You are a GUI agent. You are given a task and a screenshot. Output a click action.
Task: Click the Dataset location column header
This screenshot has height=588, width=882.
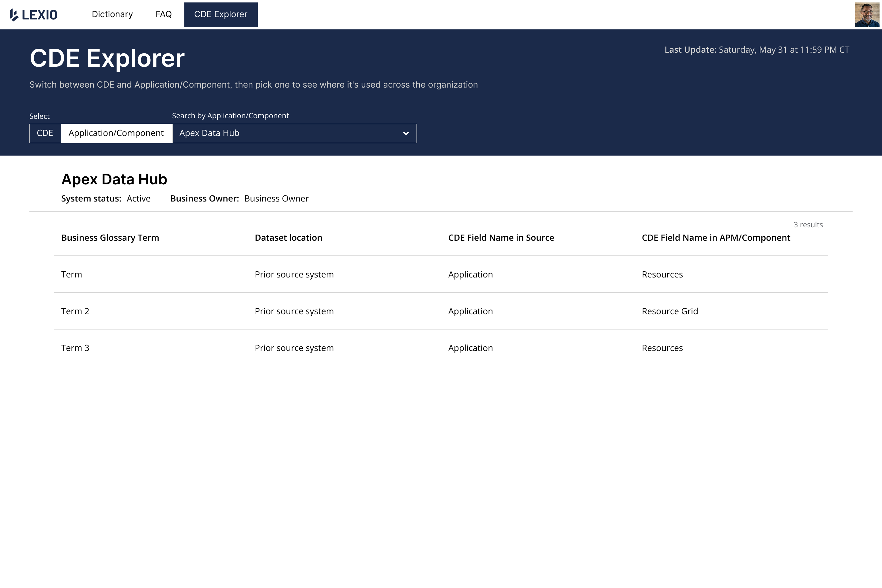288,238
